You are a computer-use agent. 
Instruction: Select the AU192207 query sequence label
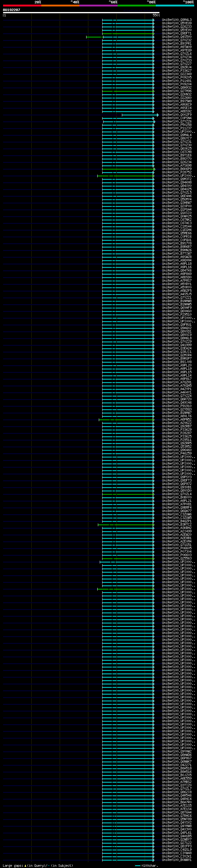11,10
